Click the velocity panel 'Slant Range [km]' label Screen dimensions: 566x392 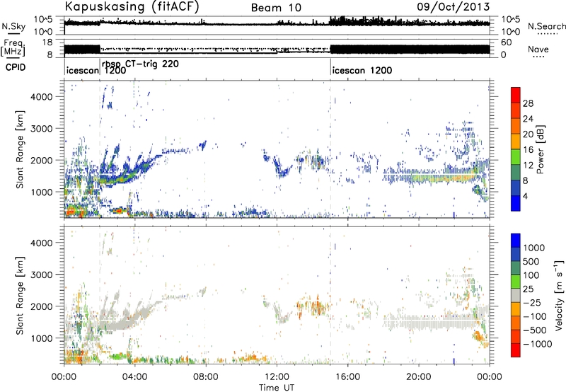tap(20, 295)
